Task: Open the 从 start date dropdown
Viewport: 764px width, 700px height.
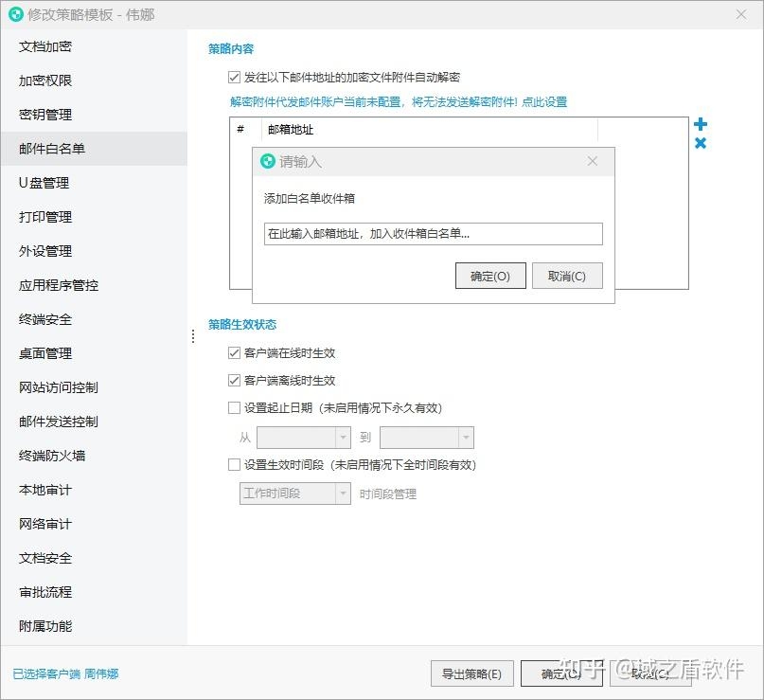Action: click(345, 438)
